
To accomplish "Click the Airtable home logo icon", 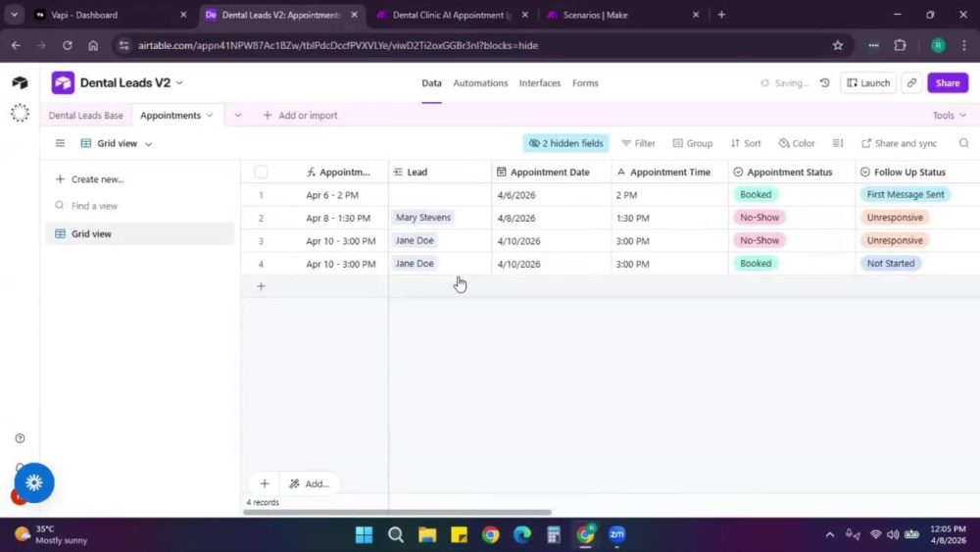I will coord(20,82).
